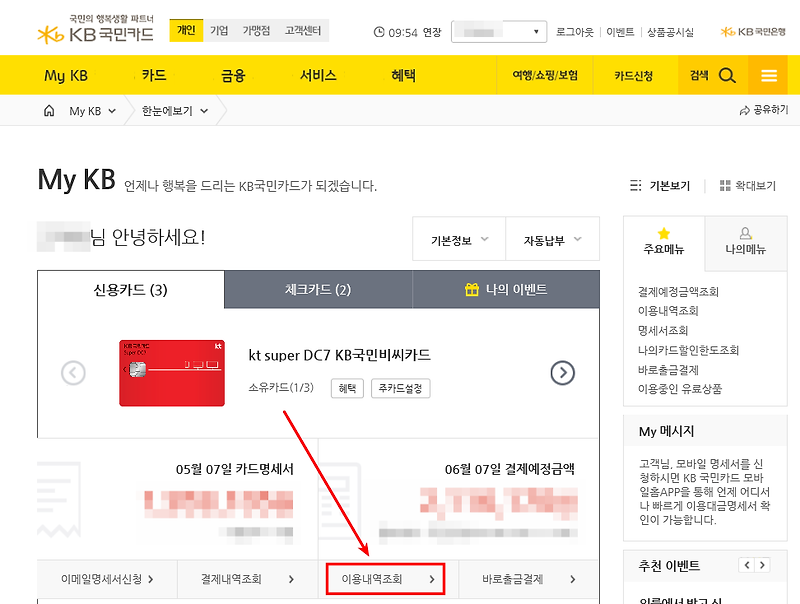Click the 소유카드(1/3) text

coord(281,388)
